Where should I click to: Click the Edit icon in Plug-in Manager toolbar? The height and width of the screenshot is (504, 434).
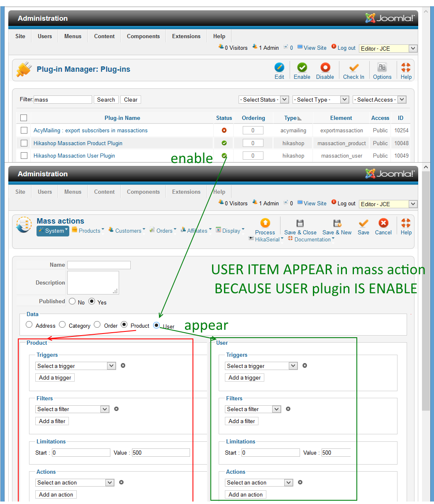tap(279, 68)
